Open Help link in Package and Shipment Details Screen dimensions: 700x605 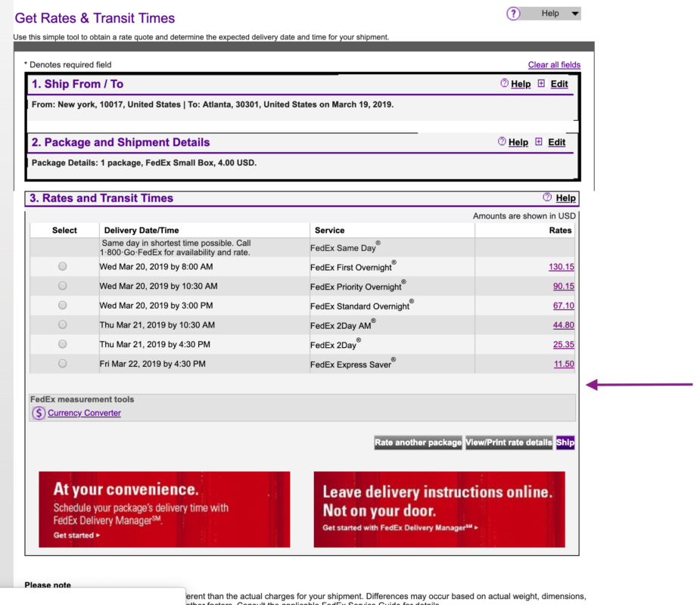click(x=518, y=142)
